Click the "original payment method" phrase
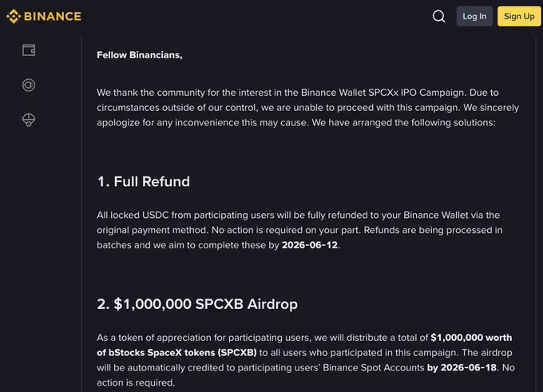This screenshot has width=543, height=392. click(153, 230)
